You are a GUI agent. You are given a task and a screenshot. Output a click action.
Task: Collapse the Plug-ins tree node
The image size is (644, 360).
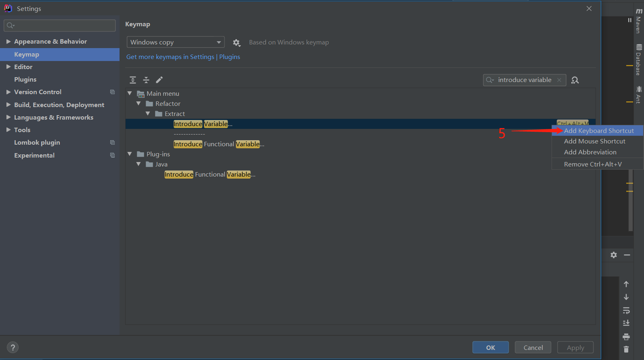click(x=130, y=154)
